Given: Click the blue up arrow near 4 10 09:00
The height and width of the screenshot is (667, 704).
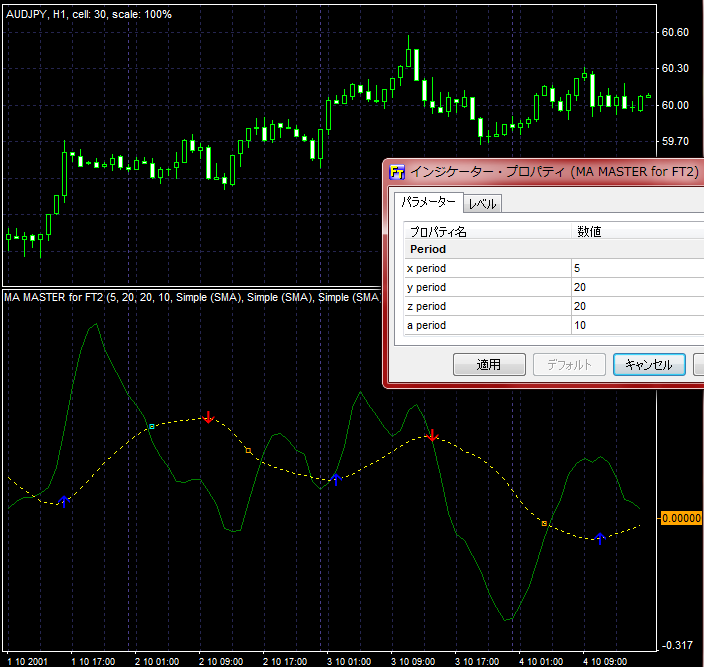Looking at the screenshot, I should click(x=600, y=538).
